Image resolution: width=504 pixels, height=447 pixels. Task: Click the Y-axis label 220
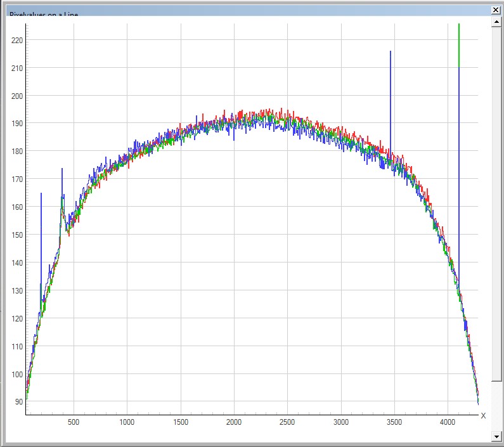pyautogui.click(x=17, y=41)
